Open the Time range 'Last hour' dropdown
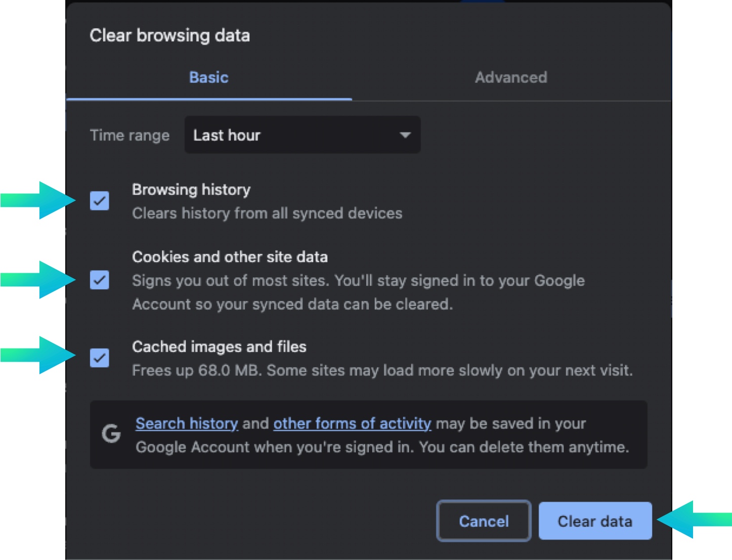 (x=302, y=135)
